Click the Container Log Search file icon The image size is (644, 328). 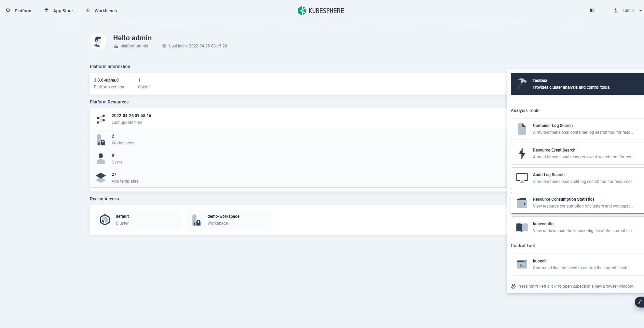point(522,129)
